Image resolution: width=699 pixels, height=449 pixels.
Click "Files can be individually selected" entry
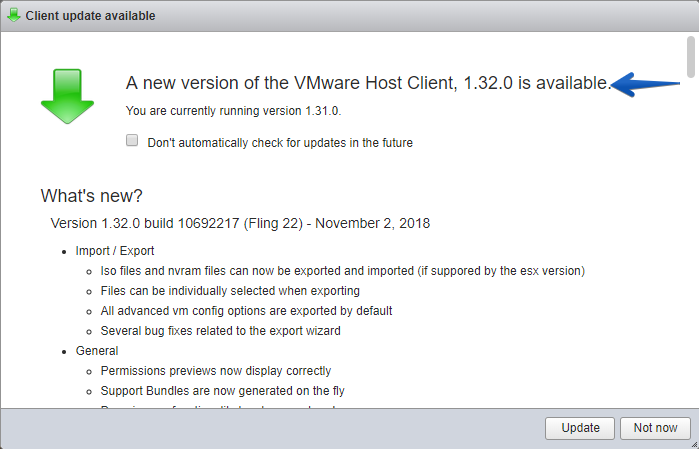[230, 291]
